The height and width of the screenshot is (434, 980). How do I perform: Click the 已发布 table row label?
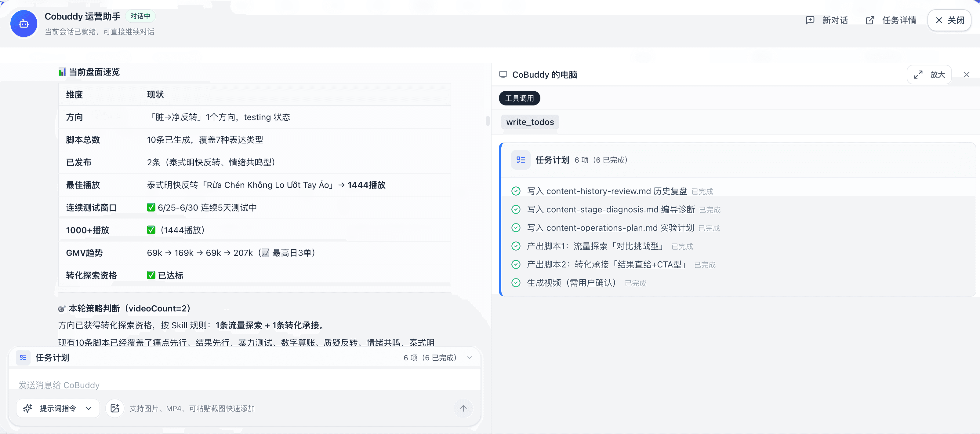coord(79,162)
